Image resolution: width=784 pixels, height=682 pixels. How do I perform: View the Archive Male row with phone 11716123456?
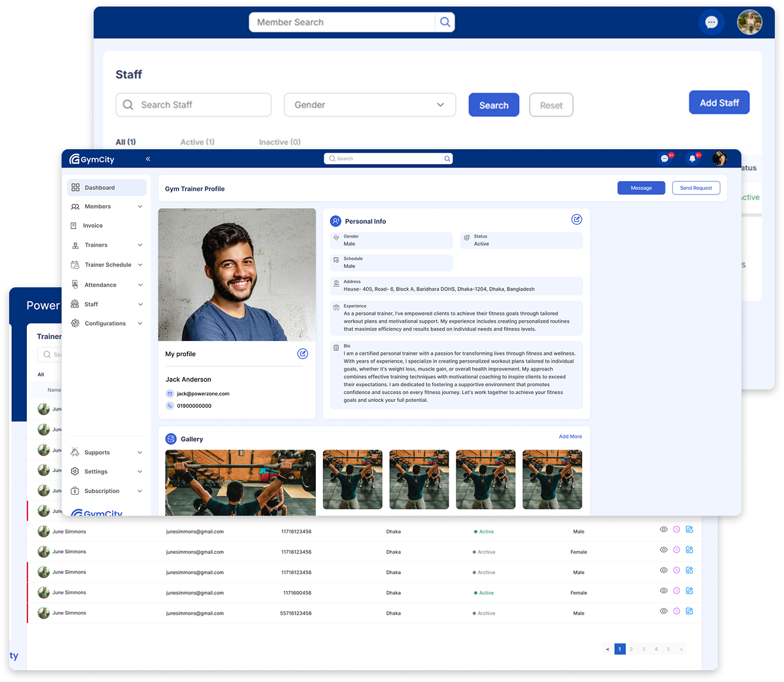coord(663,571)
